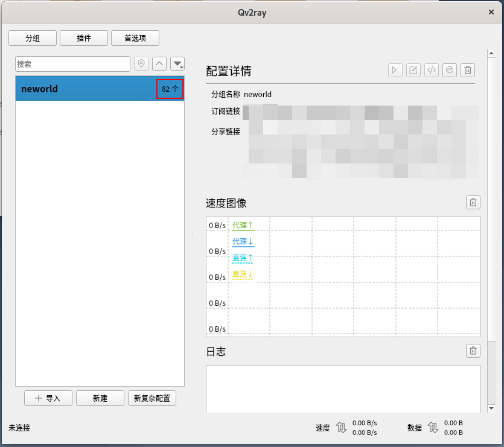Close the Qv2ray window
The height and width of the screenshot is (447, 504).
point(491,12)
